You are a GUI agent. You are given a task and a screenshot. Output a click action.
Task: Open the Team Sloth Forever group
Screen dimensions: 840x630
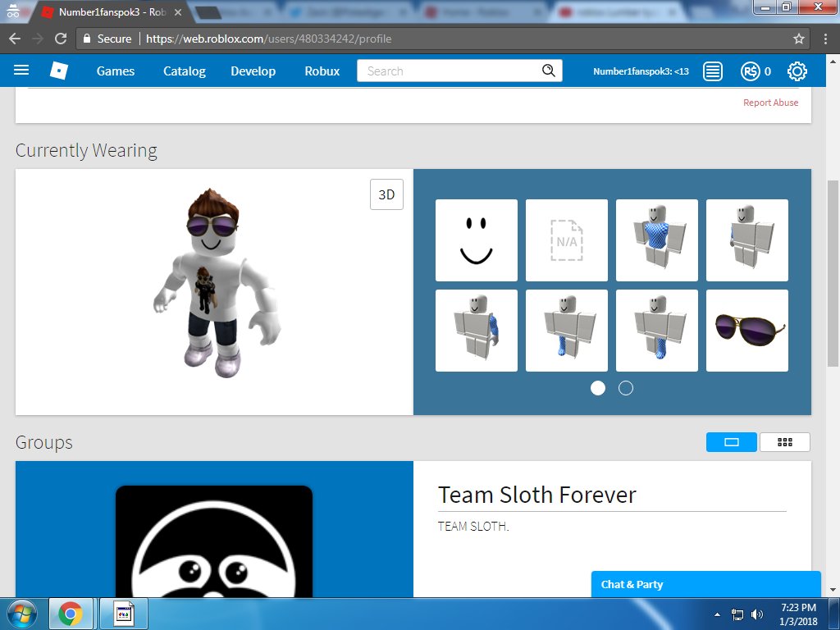(536, 495)
